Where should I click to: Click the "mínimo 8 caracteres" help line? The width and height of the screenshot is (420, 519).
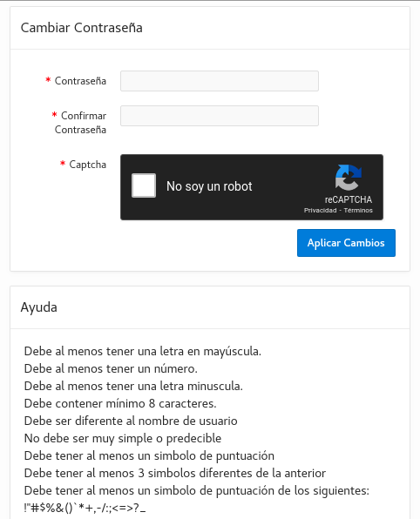tap(120, 404)
